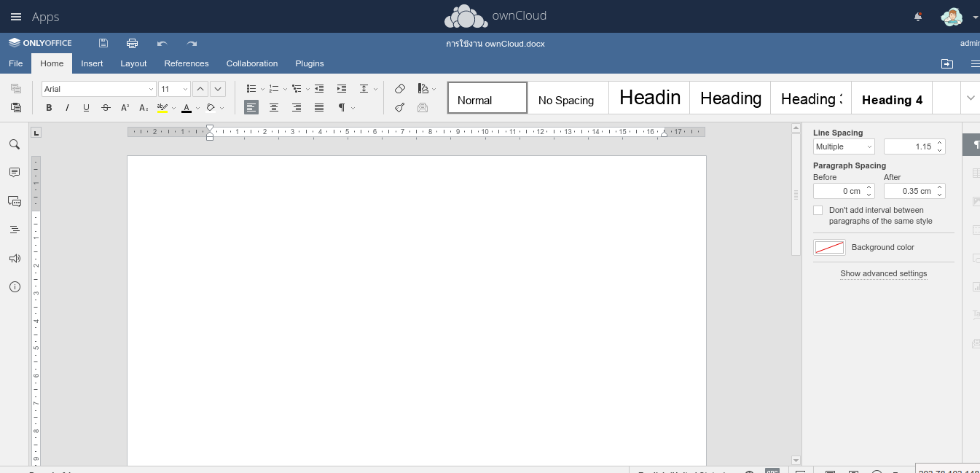
Task: Click the Bold formatting icon
Action: point(49,108)
